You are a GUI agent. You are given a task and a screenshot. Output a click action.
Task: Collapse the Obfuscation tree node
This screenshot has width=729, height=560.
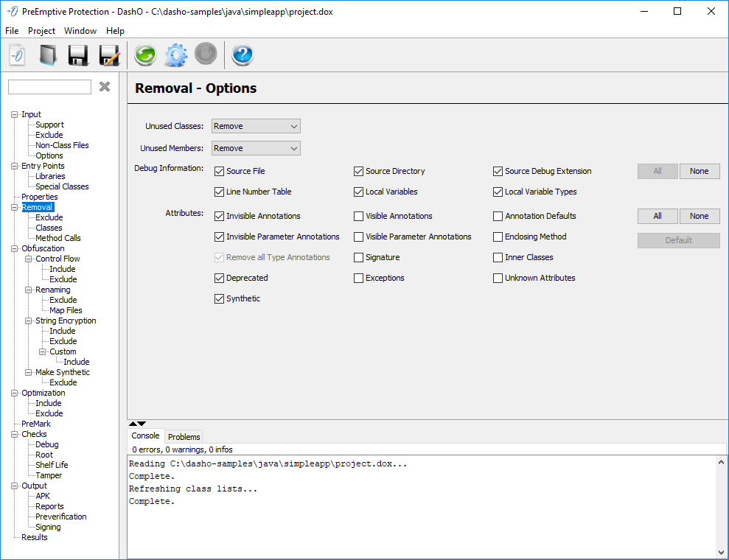(14, 249)
